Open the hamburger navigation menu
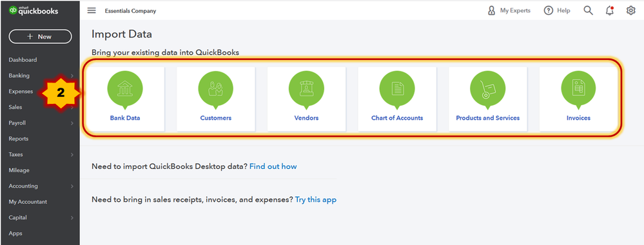The height and width of the screenshot is (245, 644). [92, 11]
